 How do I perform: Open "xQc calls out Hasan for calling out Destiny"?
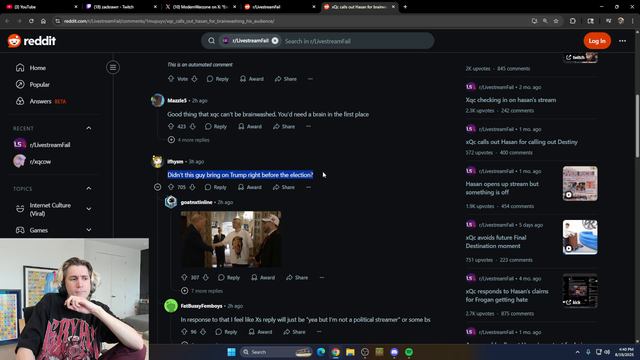click(x=522, y=142)
